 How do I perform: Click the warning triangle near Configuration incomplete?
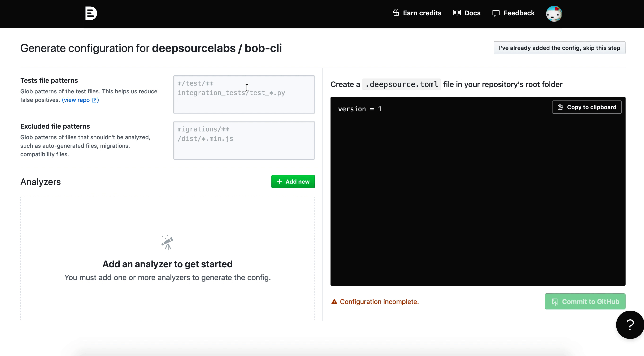[334, 301]
